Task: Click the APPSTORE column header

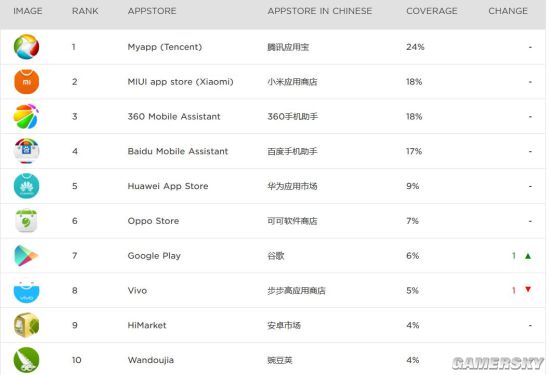Action: 152,11
